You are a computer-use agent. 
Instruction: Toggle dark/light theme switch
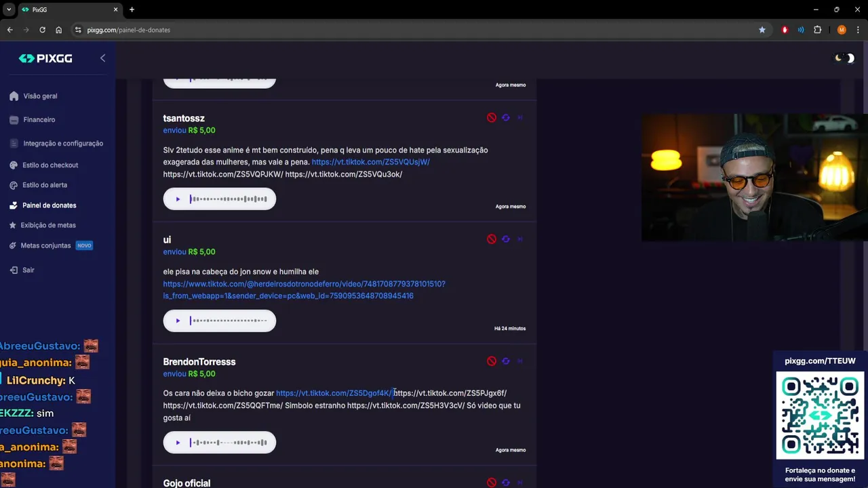[x=844, y=58]
